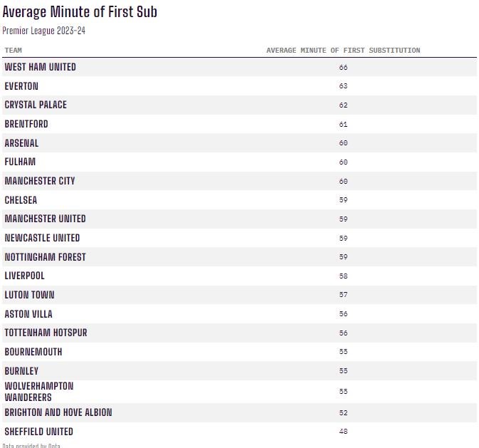This screenshot has height=448, width=479.
Task: Click the Tottenham Hotspur team name
Action: (46, 333)
